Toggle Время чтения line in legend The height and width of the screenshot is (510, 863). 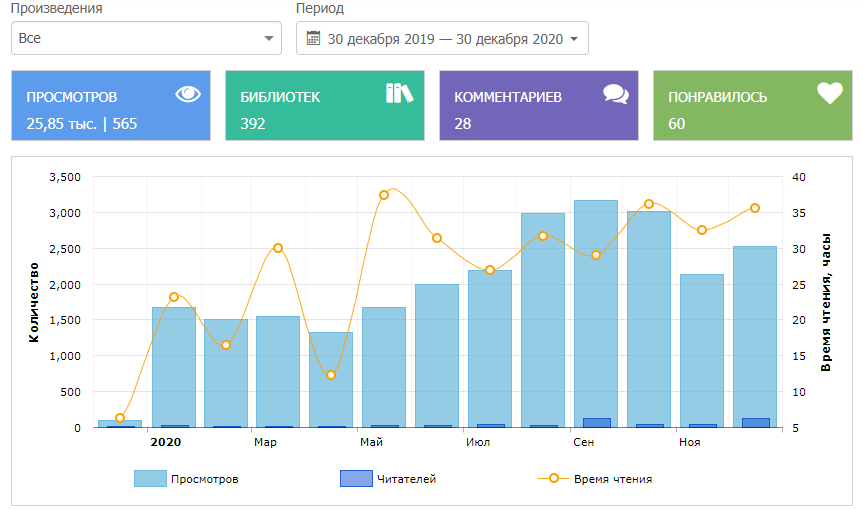[612, 479]
